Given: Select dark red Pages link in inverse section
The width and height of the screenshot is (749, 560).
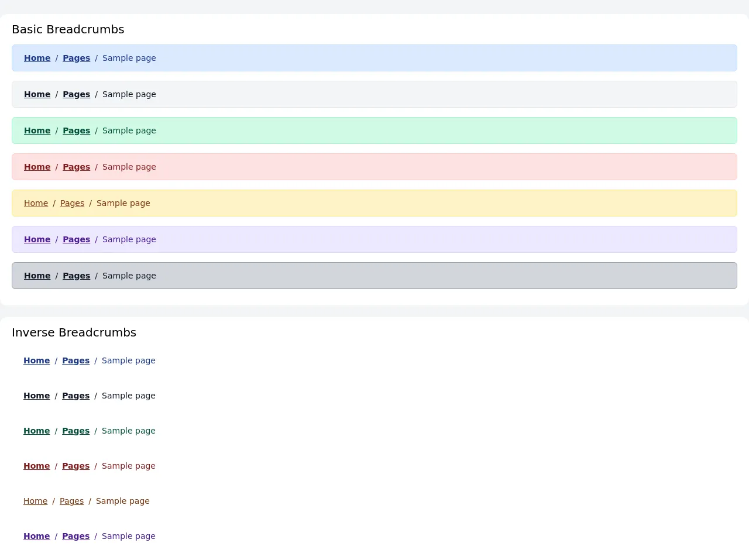Looking at the screenshot, I should [x=75, y=466].
